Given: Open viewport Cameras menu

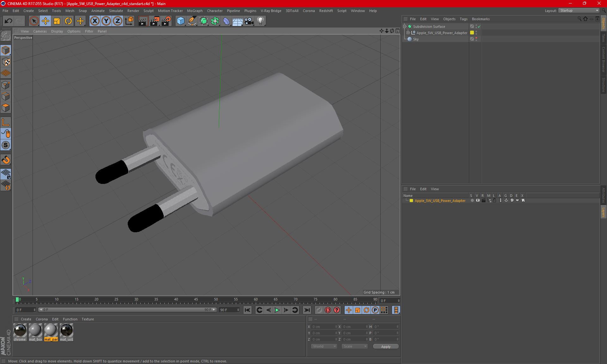Looking at the screenshot, I should (x=40, y=31).
